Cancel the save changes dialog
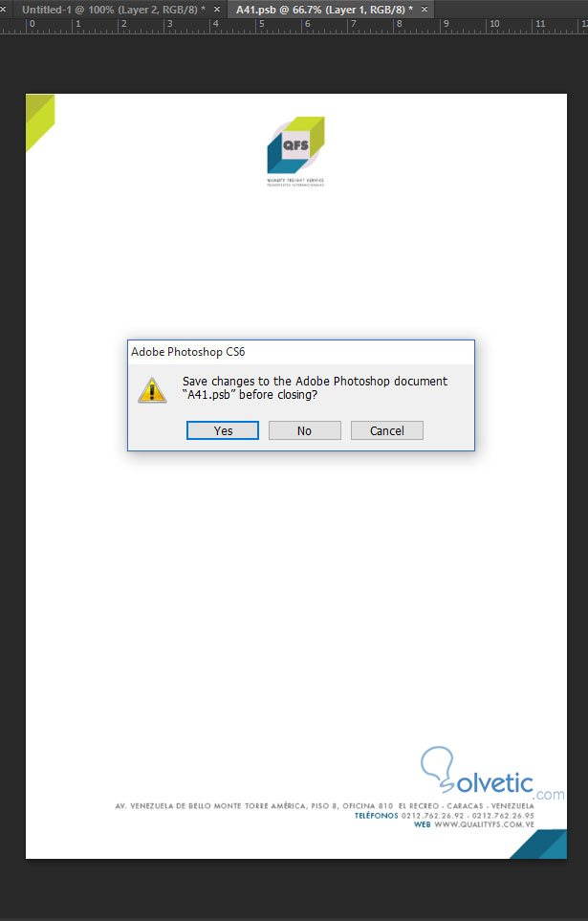 [x=386, y=430]
